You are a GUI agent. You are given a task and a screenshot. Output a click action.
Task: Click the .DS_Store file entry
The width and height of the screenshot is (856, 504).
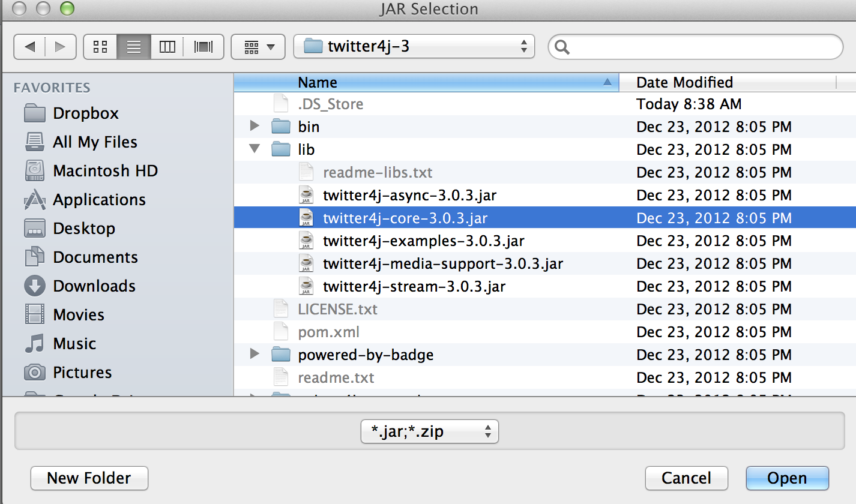331,104
